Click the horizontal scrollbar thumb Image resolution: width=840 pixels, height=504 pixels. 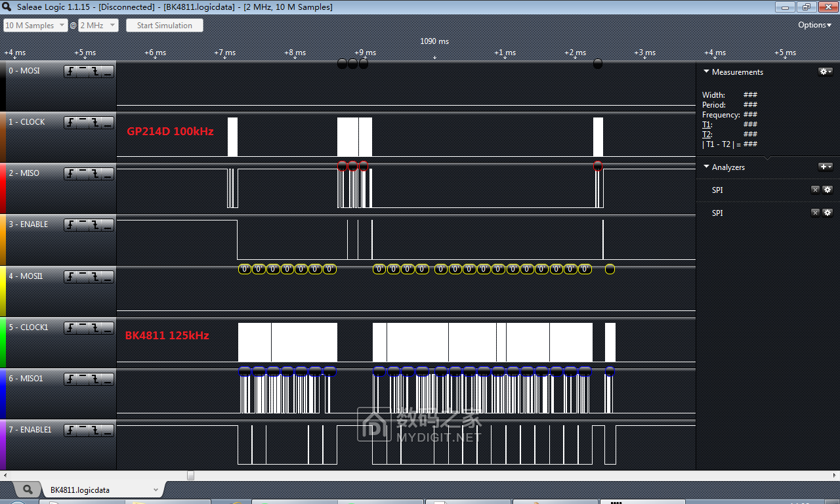tap(190, 475)
